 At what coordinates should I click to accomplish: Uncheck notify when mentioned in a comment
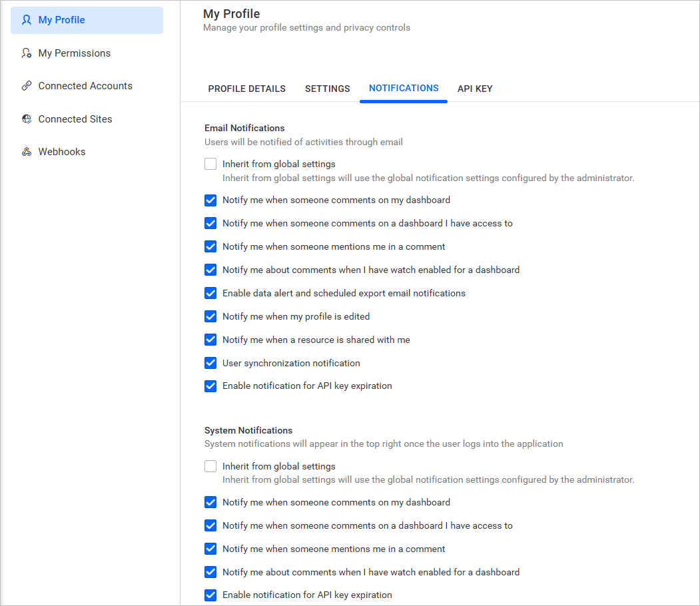210,246
